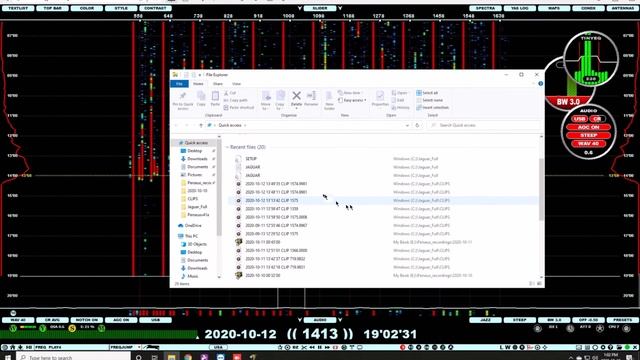This screenshot has width=640, height=360.
Task: Switch to the Home ribbon tab
Action: (x=198, y=84)
